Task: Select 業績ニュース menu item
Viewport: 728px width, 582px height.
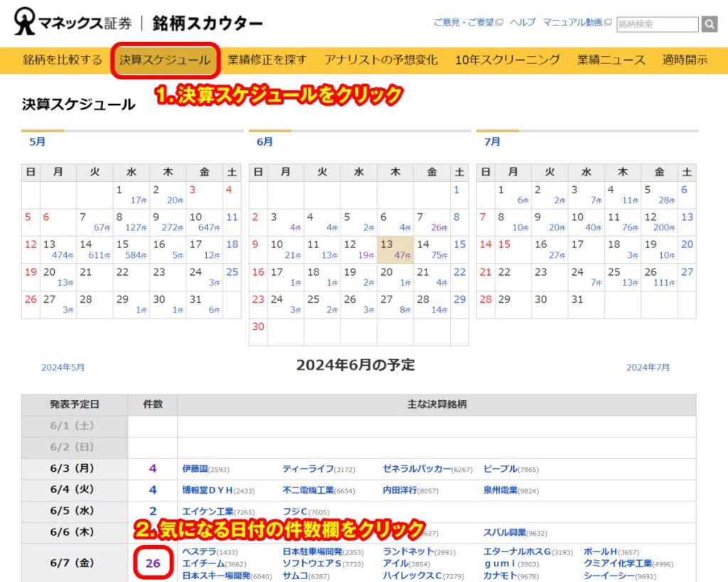Action: (611, 60)
